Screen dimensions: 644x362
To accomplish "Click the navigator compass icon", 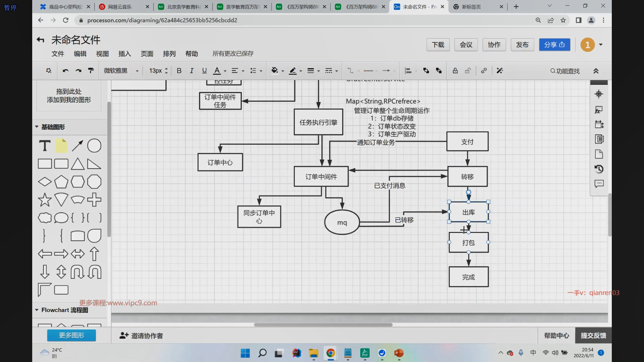I will coord(599,94).
